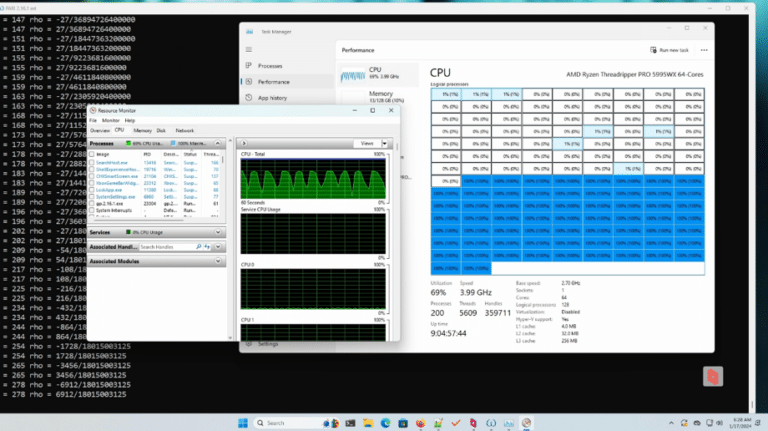The image size is (768, 431).
Task: Select Memory item in Task Manager performance list
Action: (x=380, y=96)
